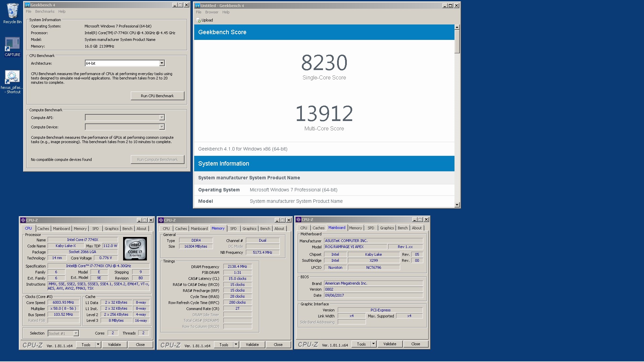The height and width of the screenshot is (362, 644).
Task: Switch to Caches tab in the CPU-Z CPU window
Action: 43,229
